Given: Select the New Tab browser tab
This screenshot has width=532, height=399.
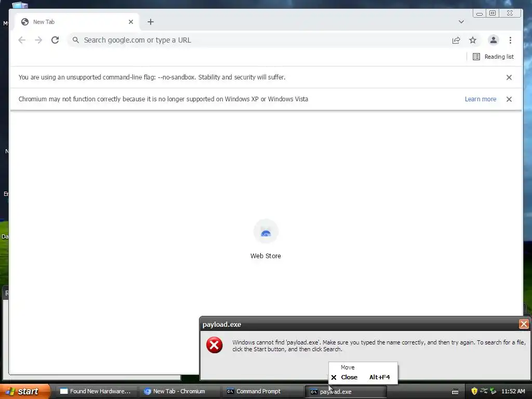Looking at the screenshot, I should [77, 22].
